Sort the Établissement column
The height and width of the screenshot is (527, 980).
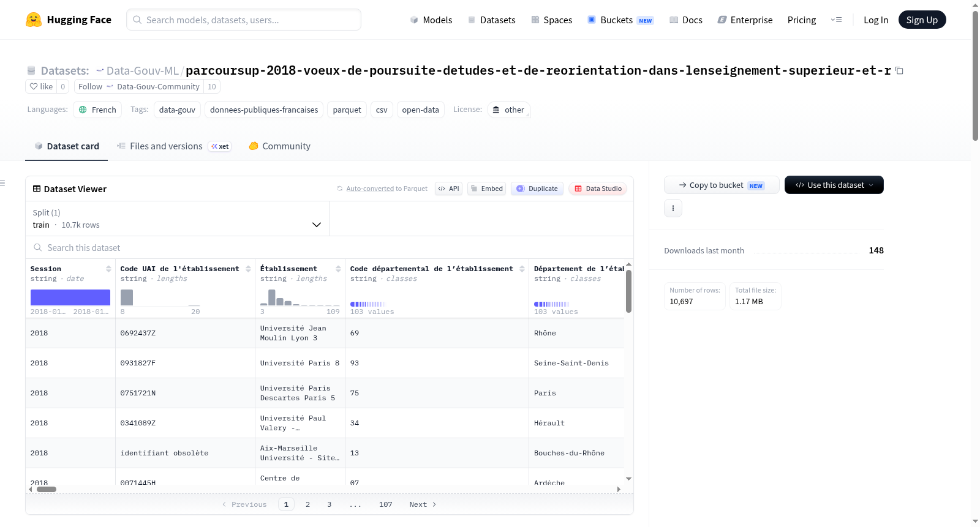(338, 269)
